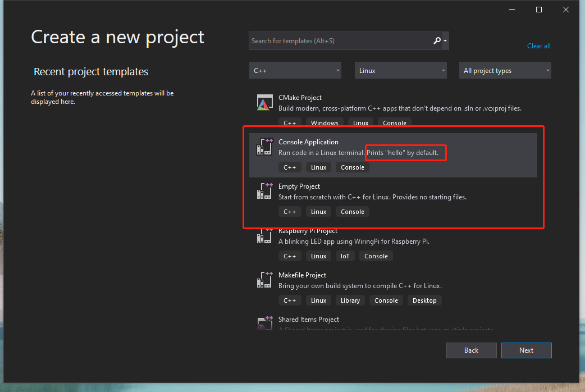
Task: Click the Next button
Action: tap(526, 350)
